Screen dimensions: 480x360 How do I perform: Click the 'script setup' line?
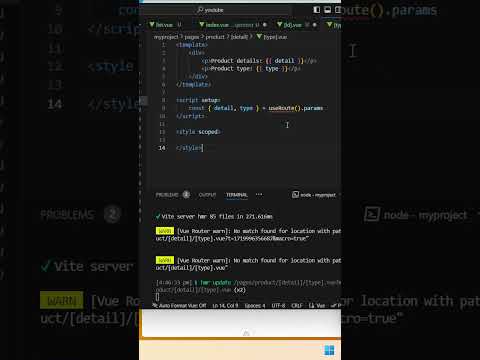198,100
